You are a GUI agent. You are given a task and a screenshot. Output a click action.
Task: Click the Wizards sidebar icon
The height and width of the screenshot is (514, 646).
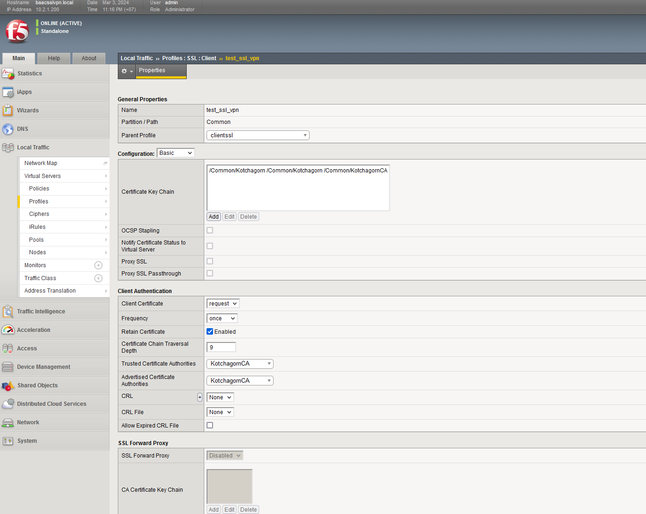tap(8, 111)
